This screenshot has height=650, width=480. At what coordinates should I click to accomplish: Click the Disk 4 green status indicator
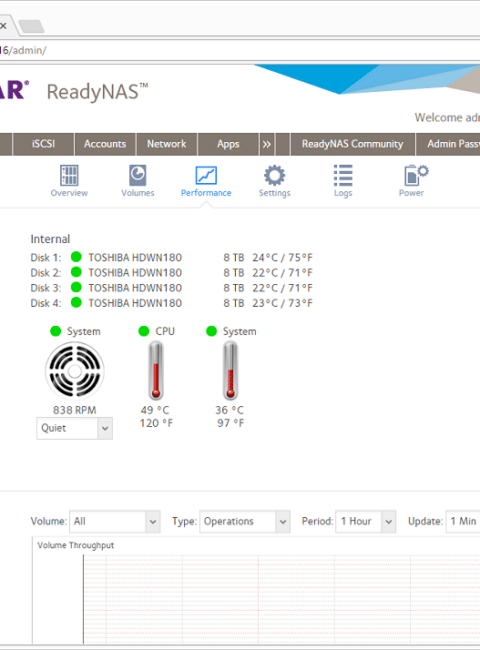coord(76,303)
